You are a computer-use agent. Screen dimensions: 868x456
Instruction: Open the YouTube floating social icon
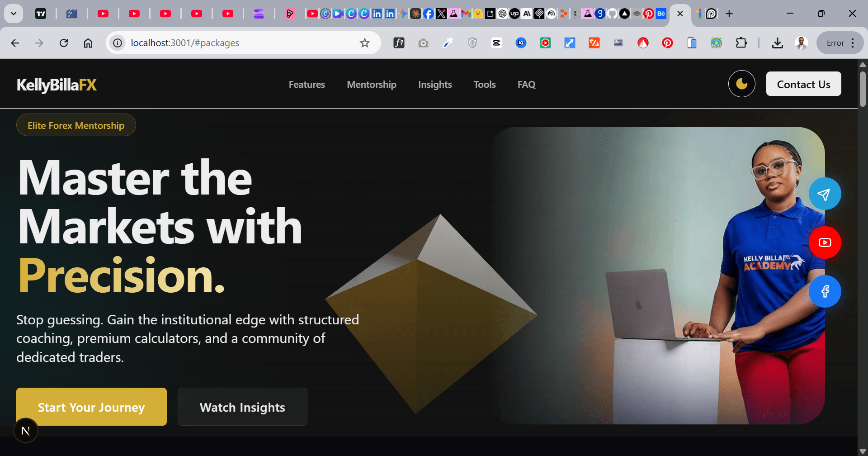825,242
